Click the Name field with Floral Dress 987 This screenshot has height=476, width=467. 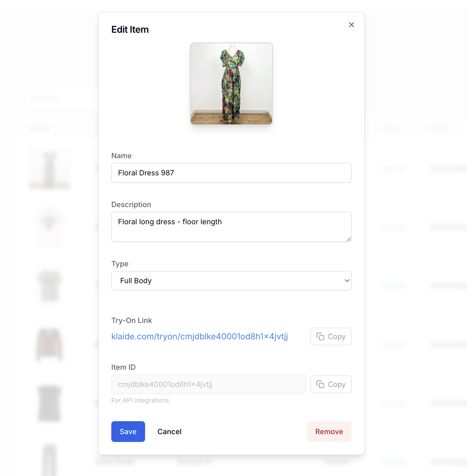coord(231,173)
